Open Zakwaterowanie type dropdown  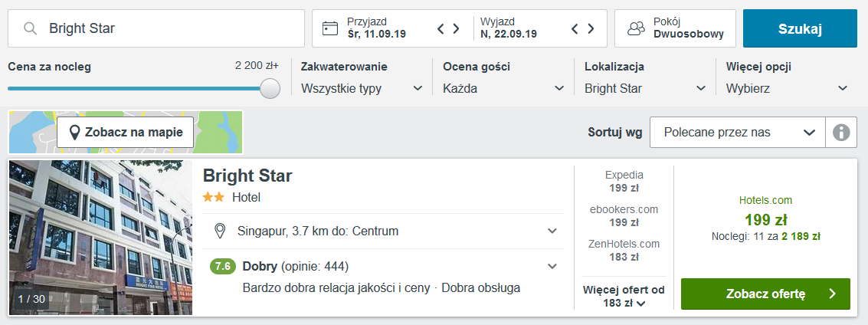[x=362, y=88]
